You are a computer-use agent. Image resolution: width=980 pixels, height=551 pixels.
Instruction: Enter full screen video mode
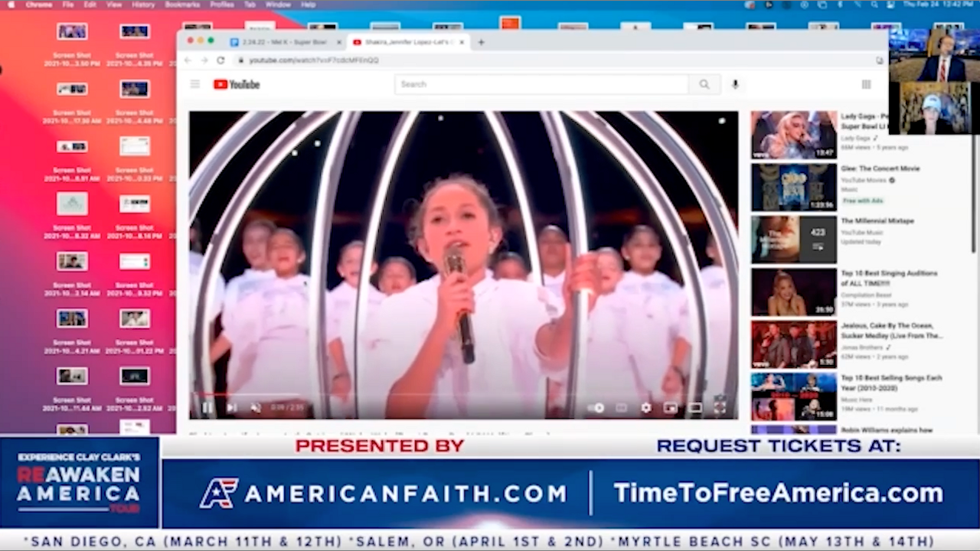(x=720, y=408)
